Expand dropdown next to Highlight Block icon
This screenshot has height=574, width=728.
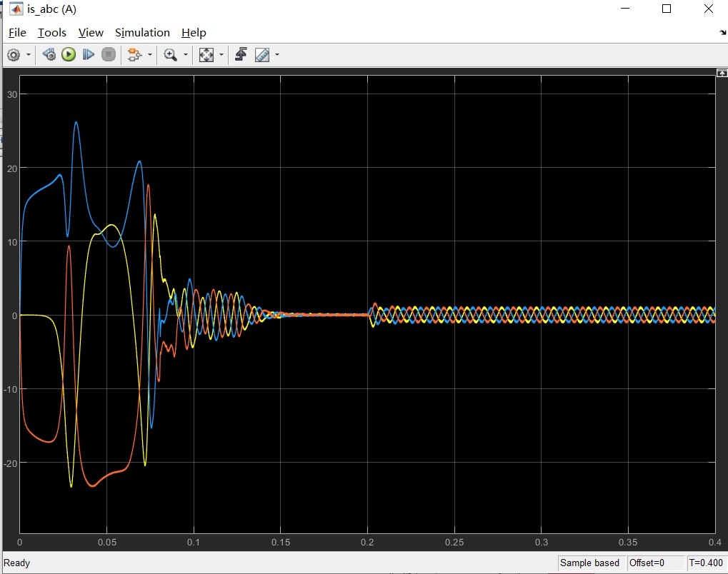click(149, 55)
